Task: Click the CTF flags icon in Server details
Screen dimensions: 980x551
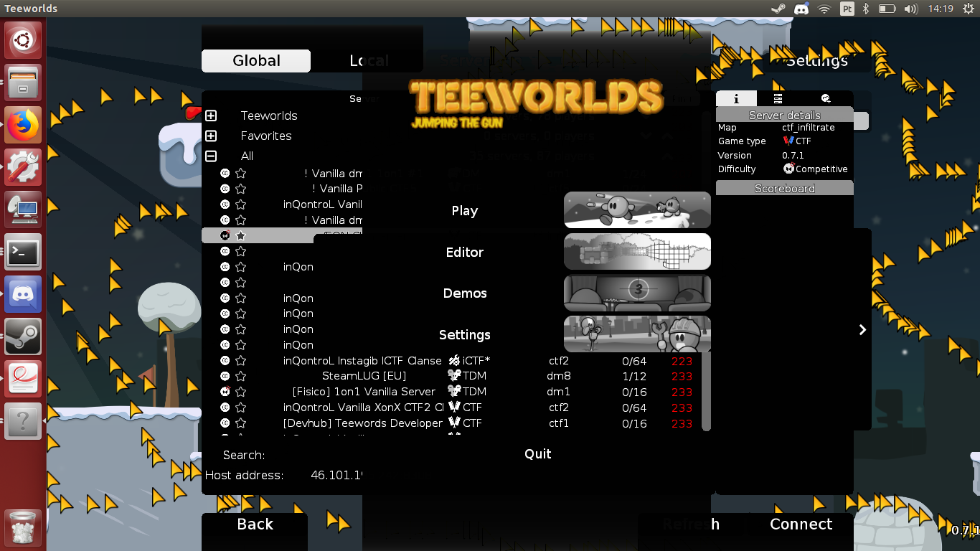Action: pos(788,141)
